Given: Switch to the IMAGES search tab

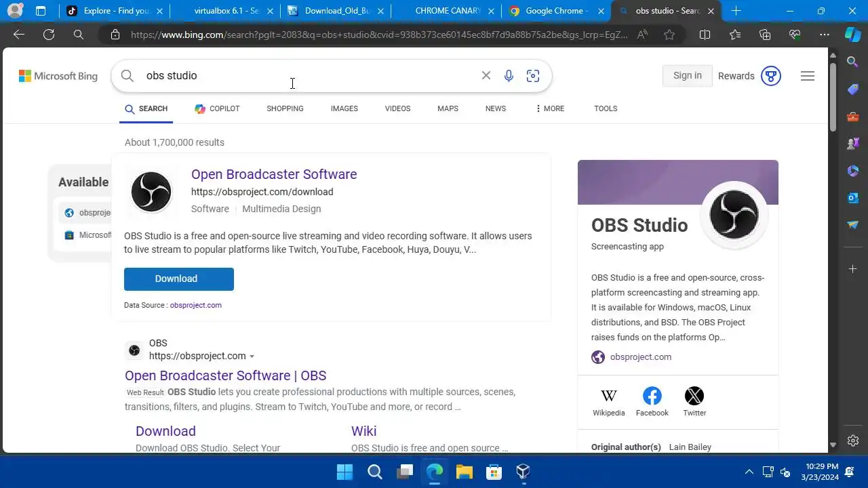Looking at the screenshot, I should tap(344, 108).
